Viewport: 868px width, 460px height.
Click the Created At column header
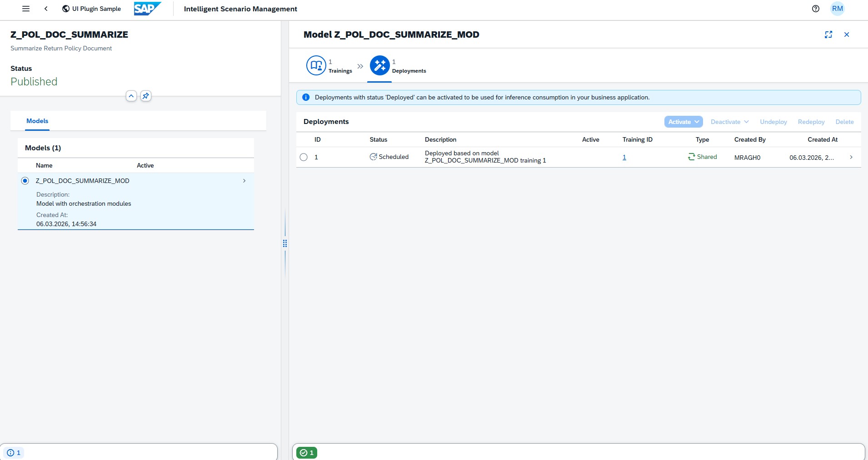[x=823, y=139]
